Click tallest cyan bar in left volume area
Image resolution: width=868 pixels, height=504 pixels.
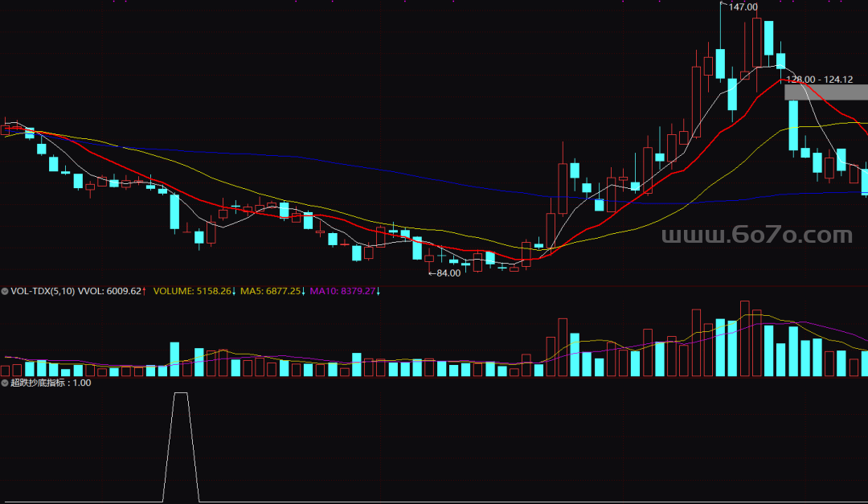click(174, 359)
